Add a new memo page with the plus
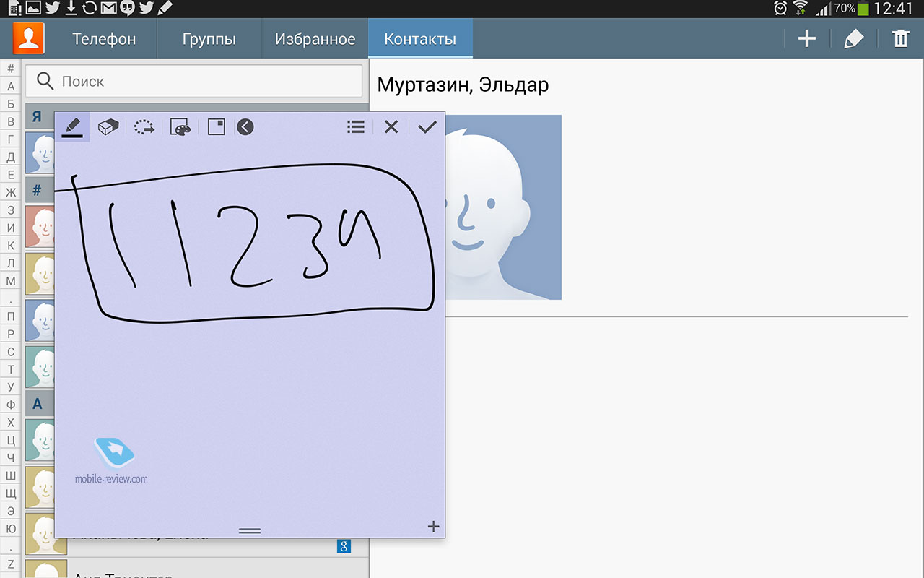 (433, 526)
